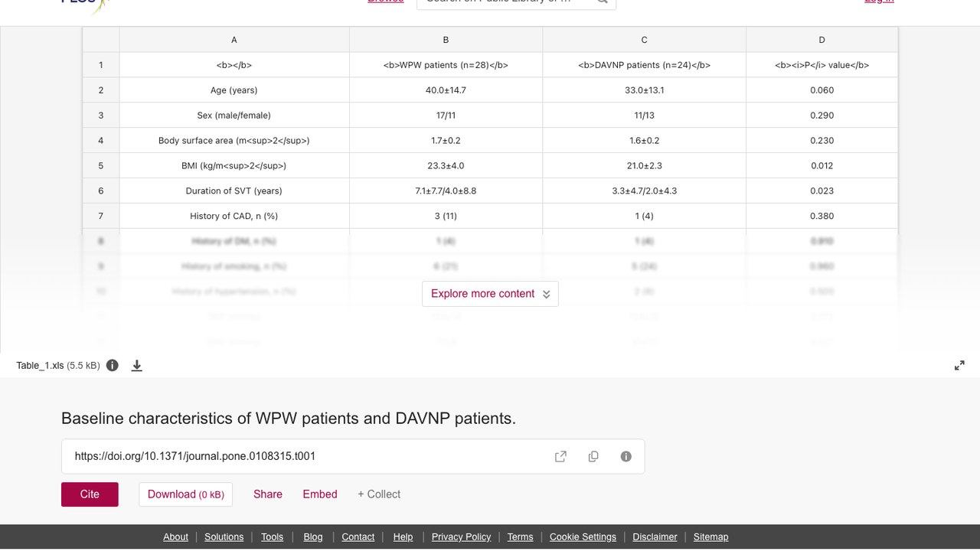980x551 pixels.
Task: Select row number 5 header
Action: (100, 165)
